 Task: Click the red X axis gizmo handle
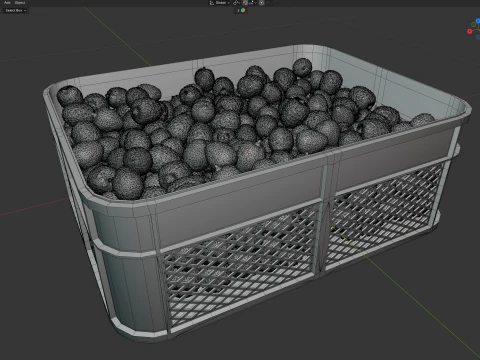(470, 31)
